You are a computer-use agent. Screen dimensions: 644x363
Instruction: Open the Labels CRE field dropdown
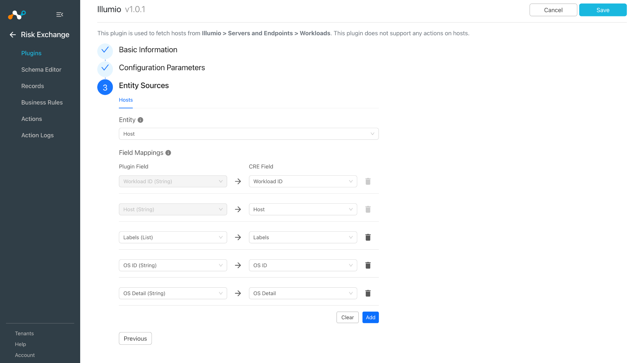303,237
